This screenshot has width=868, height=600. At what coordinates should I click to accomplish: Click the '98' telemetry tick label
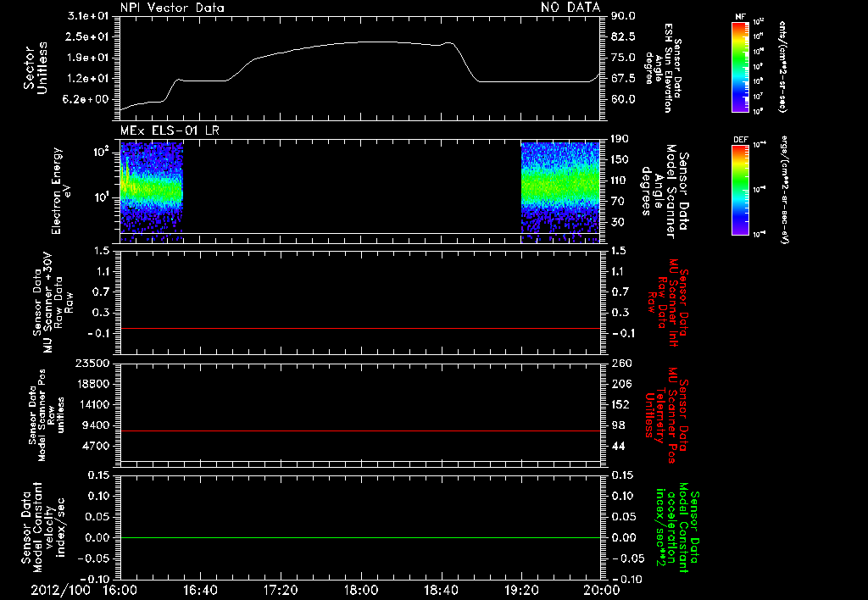[x=618, y=425]
